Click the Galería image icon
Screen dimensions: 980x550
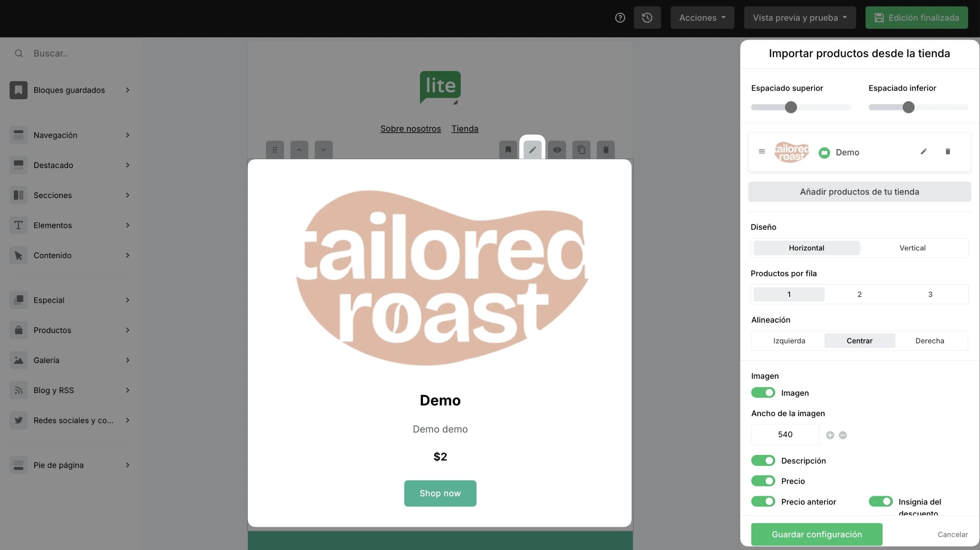(x=18, y=360)
